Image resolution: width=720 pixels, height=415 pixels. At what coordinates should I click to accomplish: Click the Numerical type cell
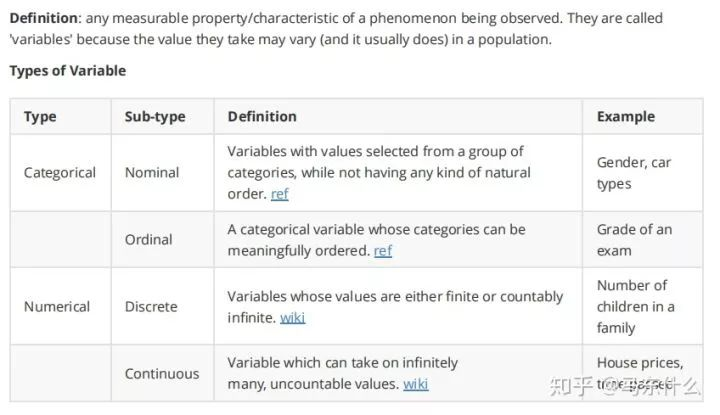click(57, 306)
